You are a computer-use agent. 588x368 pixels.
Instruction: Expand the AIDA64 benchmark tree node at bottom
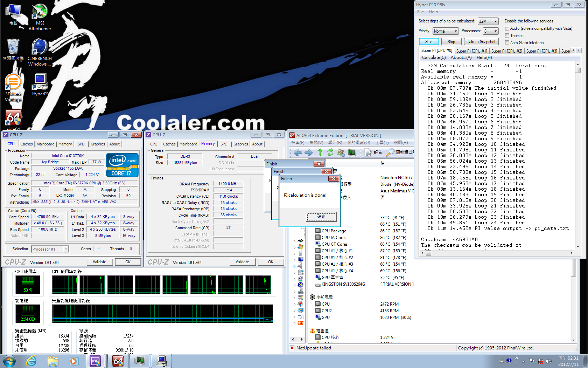[x=294, y=323]
